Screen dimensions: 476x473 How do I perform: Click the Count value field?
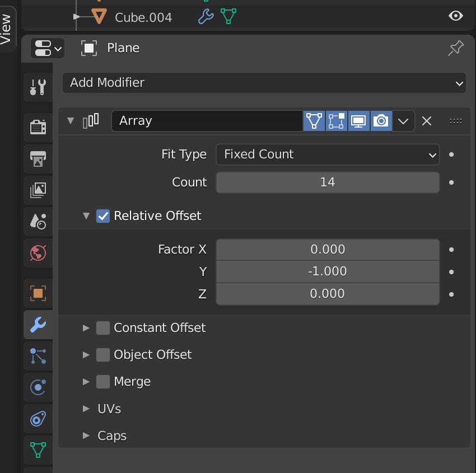coord(328,182)
